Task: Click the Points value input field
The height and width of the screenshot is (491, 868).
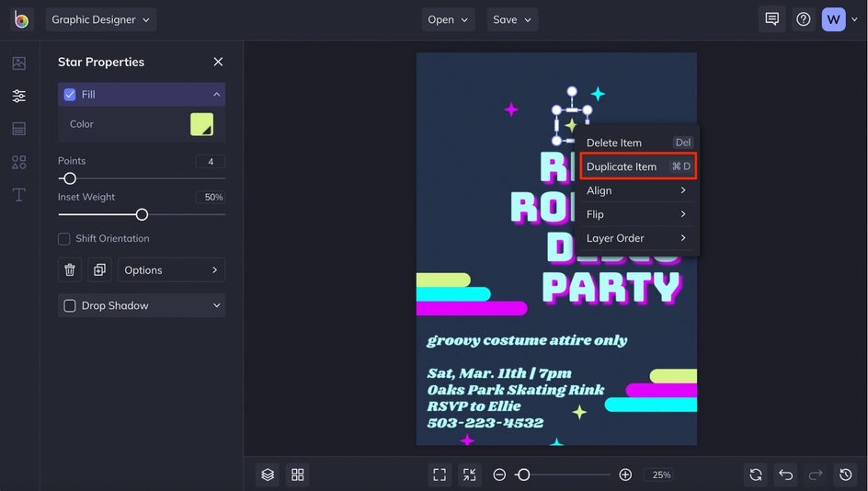Action: tap(210, 162)
